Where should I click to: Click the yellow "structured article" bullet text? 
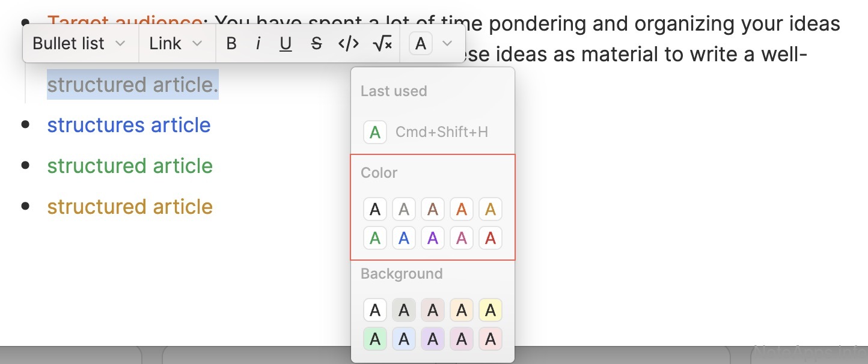tap(130, 207)
